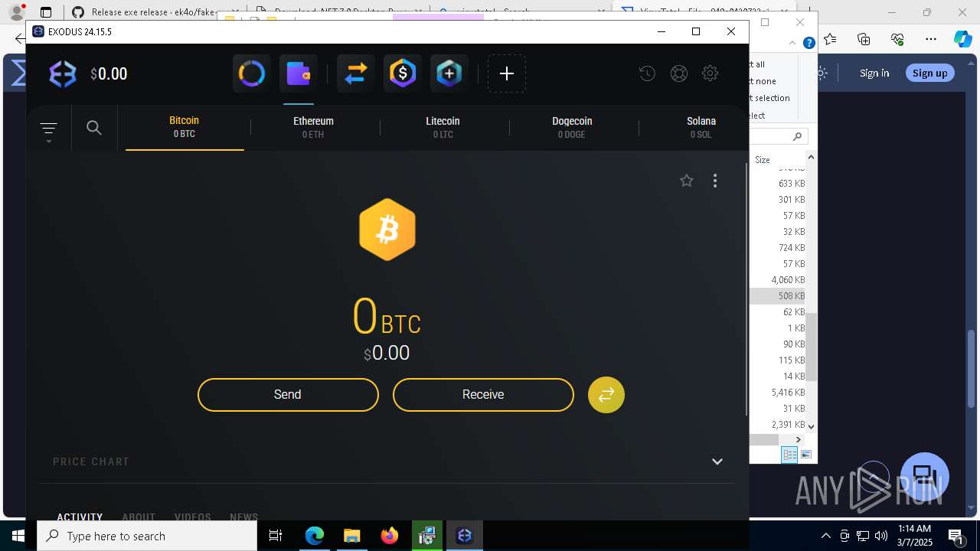Open the Portfolio ring icon in Exodus
The width and height of the screenshot is (980, 551).
coord(251,73)
